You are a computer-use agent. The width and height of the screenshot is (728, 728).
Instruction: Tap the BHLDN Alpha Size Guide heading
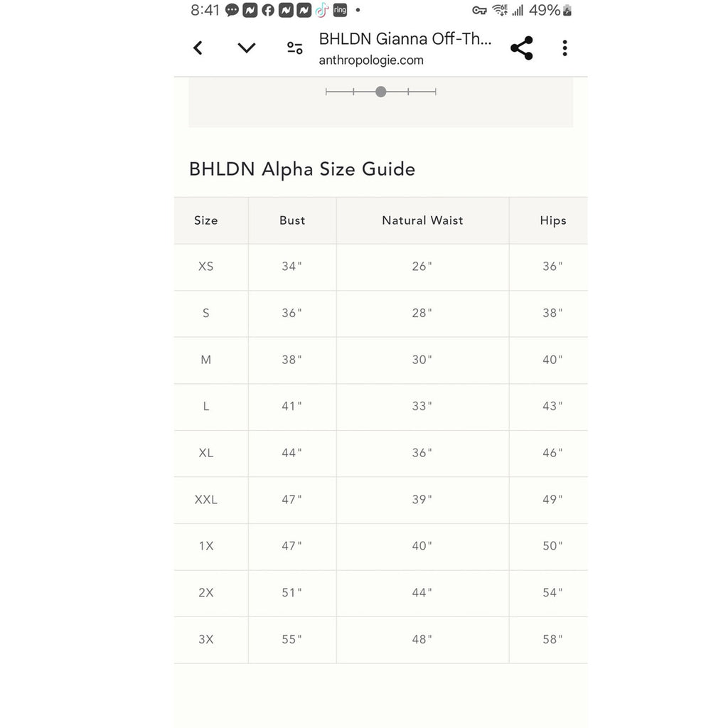pos(302,169)
